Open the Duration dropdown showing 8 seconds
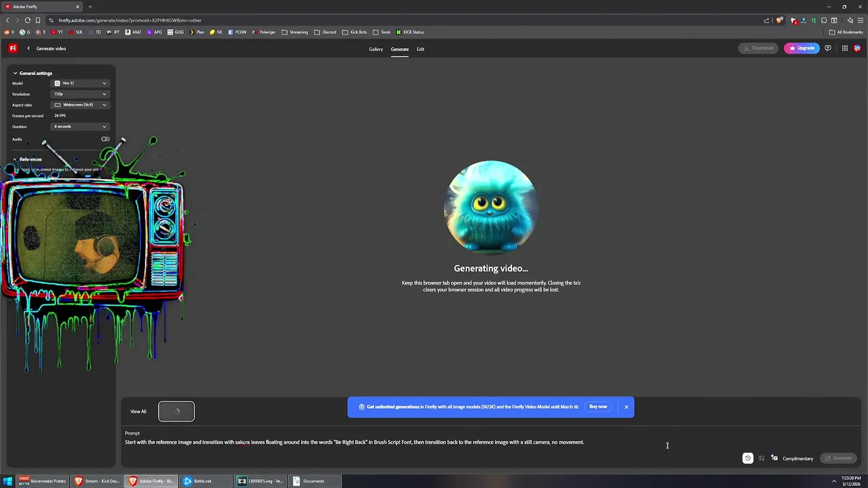The height and width of the screenshot is (488, 868). 80,127
